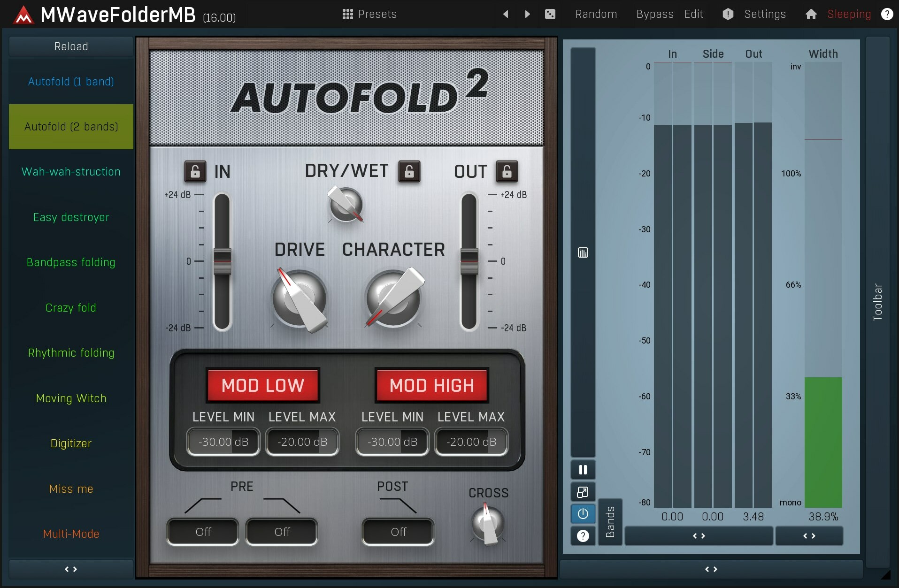Click the analyzer resize icon in the meter panel
899x588 pixels.
point(583,492)
